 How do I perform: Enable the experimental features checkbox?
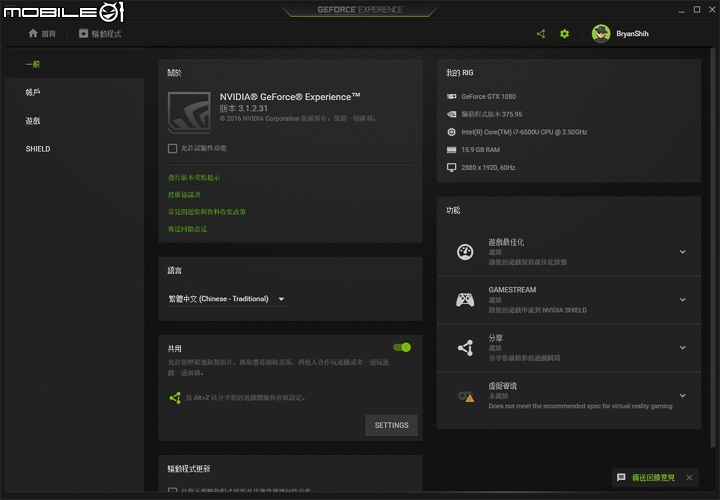coord(172,148)
